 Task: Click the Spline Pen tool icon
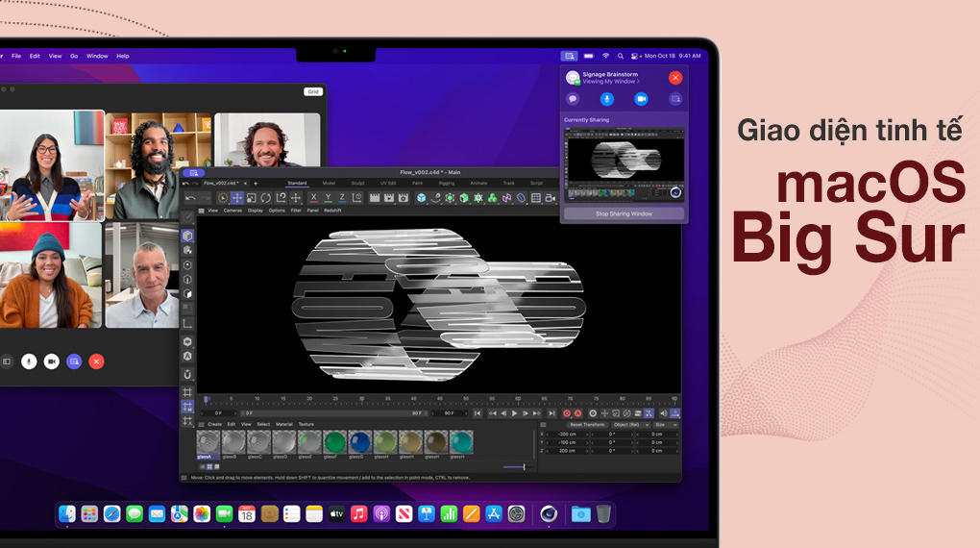pos(435,198)
